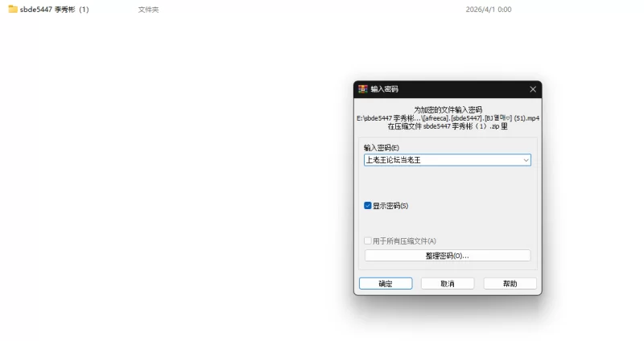This screenshot has height=341, width=644.
Task: Close the 输入密码 dialog
Action: [x=532, y=89]
